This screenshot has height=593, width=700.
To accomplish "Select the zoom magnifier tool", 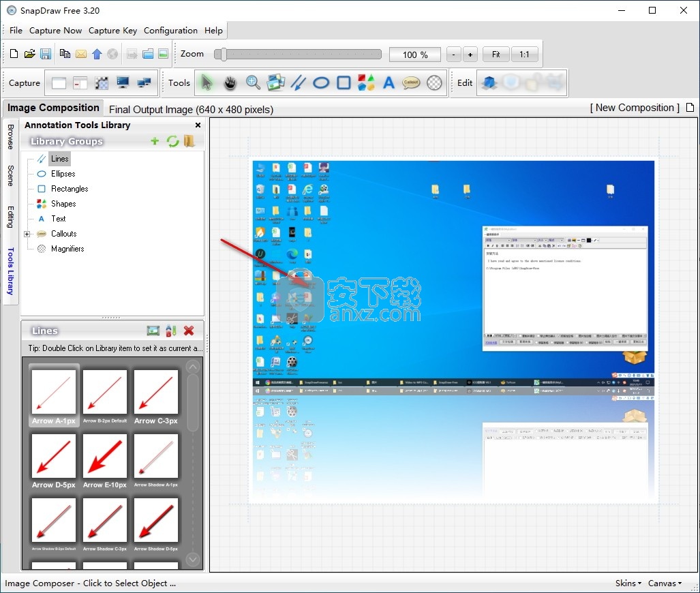I will [x=253, y=82].
